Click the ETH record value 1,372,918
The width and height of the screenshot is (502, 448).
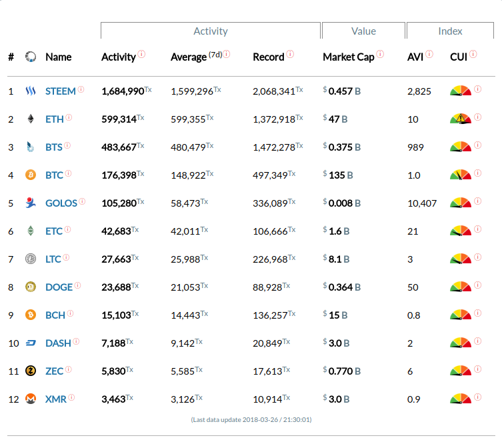pyautogui.click(x=277, y=119)
